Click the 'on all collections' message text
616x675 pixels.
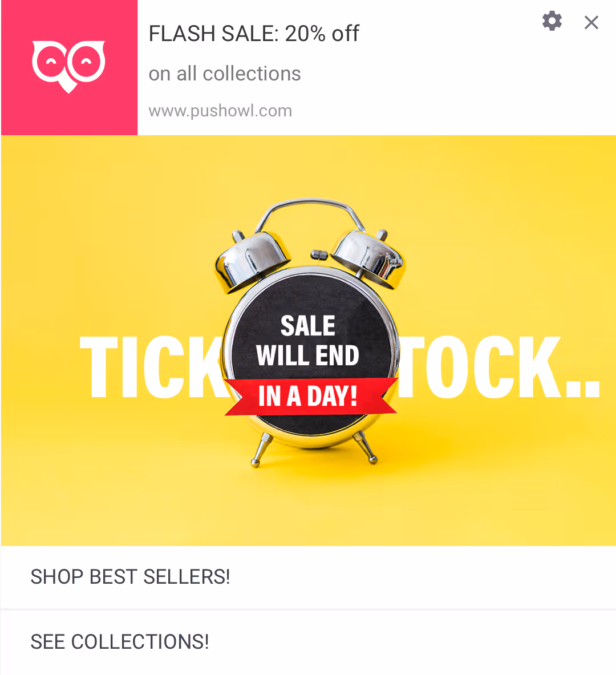click(x=224, y=74)
